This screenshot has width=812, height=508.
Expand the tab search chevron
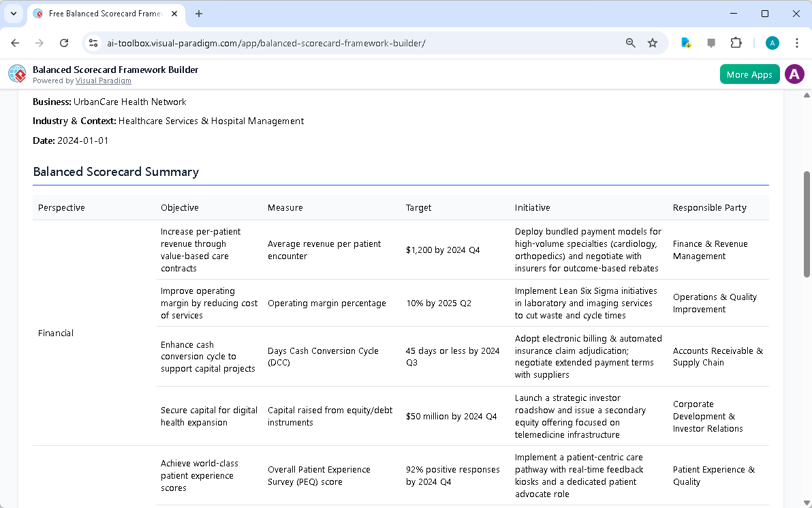14,14
